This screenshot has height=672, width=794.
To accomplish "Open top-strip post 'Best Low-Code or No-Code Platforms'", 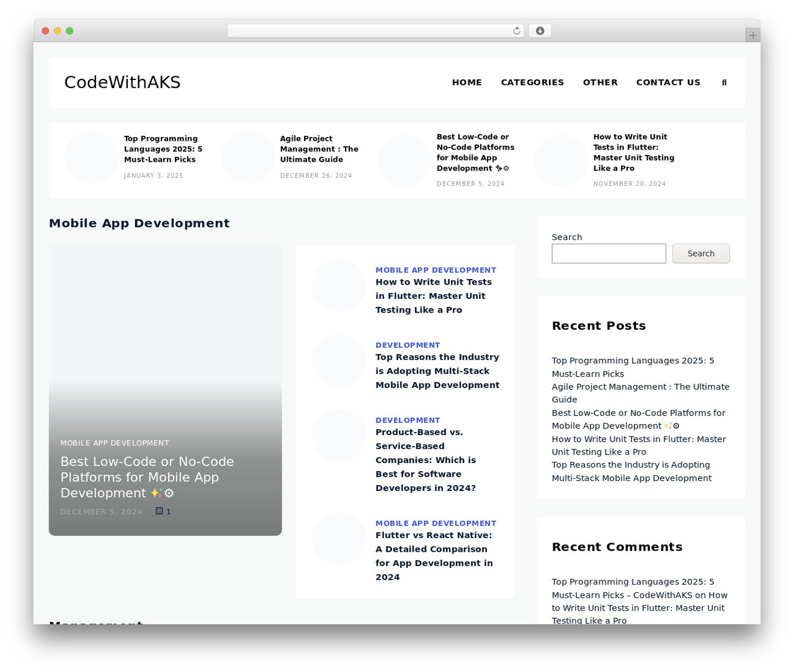I will pos(475,153).
